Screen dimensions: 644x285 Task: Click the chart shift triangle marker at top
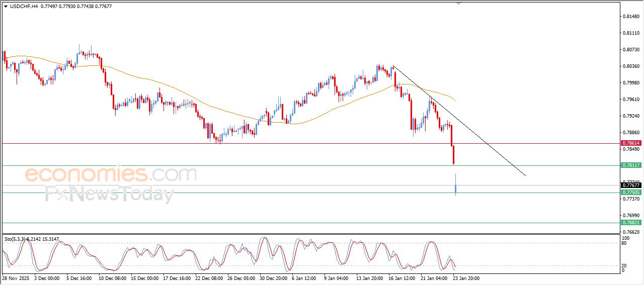coord(458,4)
